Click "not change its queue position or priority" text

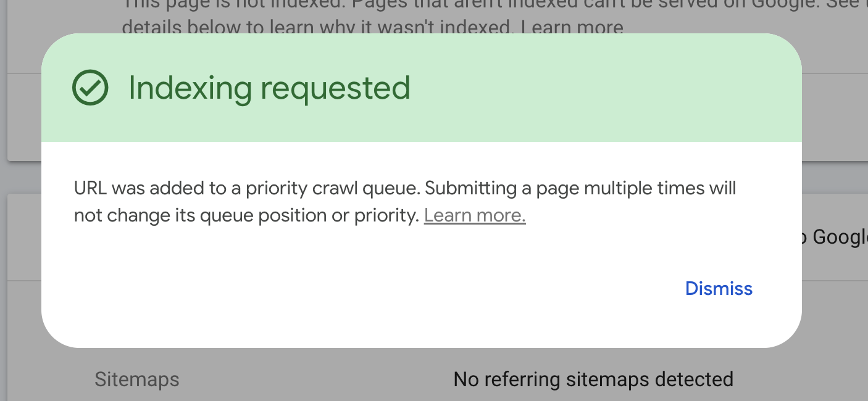point(246,215)
